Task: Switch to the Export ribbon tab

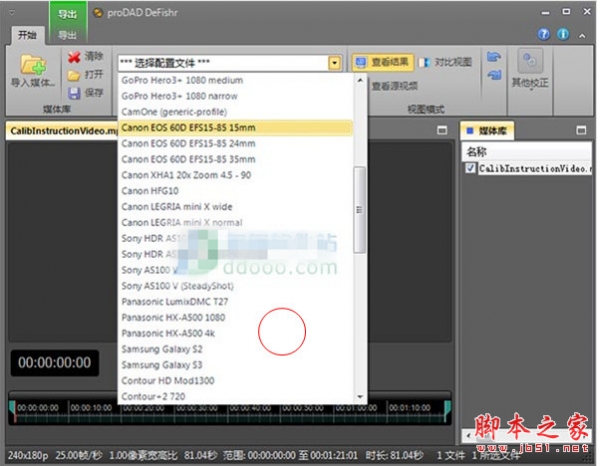Action: pos(67,35)
